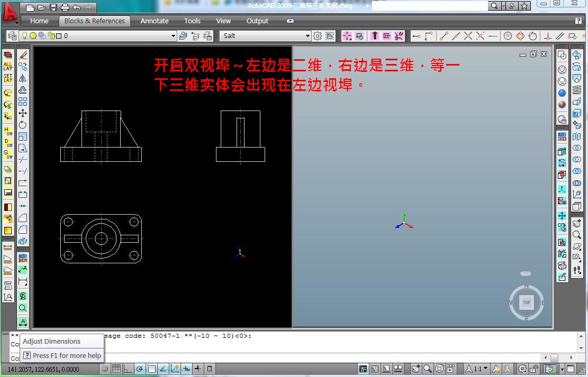Image resolution: width=588 pixels, height=377 pixels.
Task: Toggle Lineweight display in status bar
Action: (198, 369)
